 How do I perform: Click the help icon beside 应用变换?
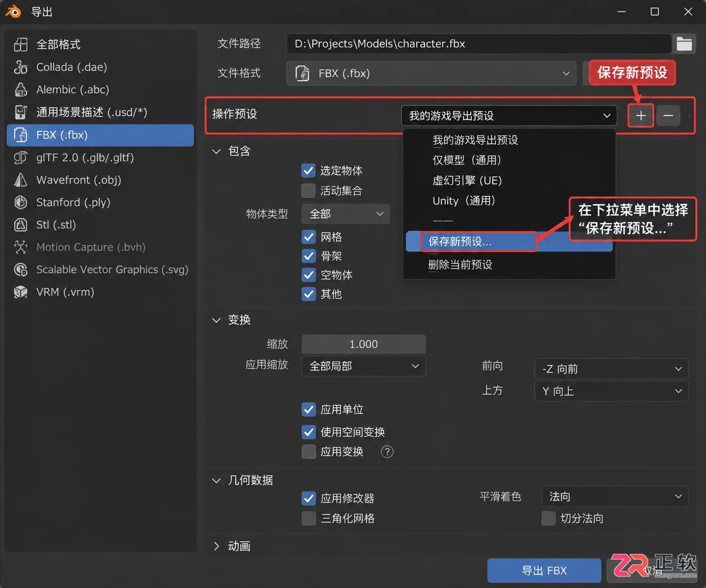coord(387,451)
